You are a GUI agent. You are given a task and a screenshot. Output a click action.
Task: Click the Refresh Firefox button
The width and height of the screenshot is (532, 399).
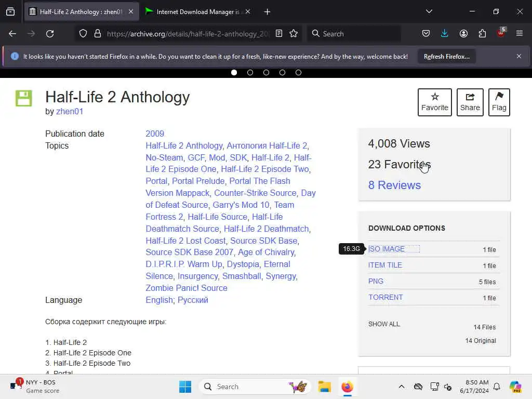(x=446, y=57)
